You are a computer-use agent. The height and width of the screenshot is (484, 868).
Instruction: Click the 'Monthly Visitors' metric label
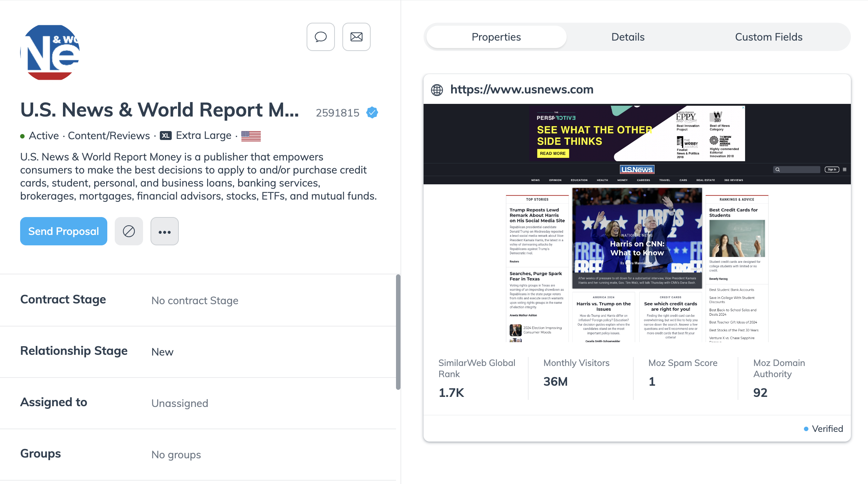(576, 363)
